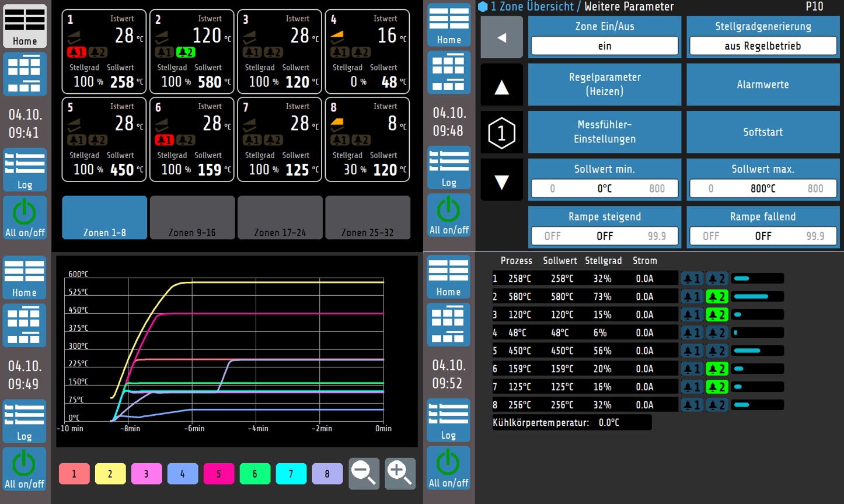Edit the Rampe steigend value field
The image size is (844, 504).
(605, 236)
